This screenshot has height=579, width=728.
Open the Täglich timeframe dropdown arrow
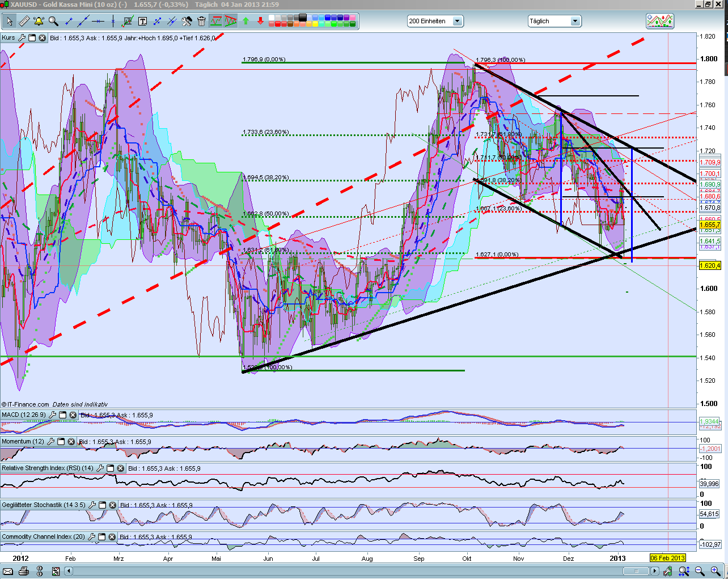click(x=575, y=22)
